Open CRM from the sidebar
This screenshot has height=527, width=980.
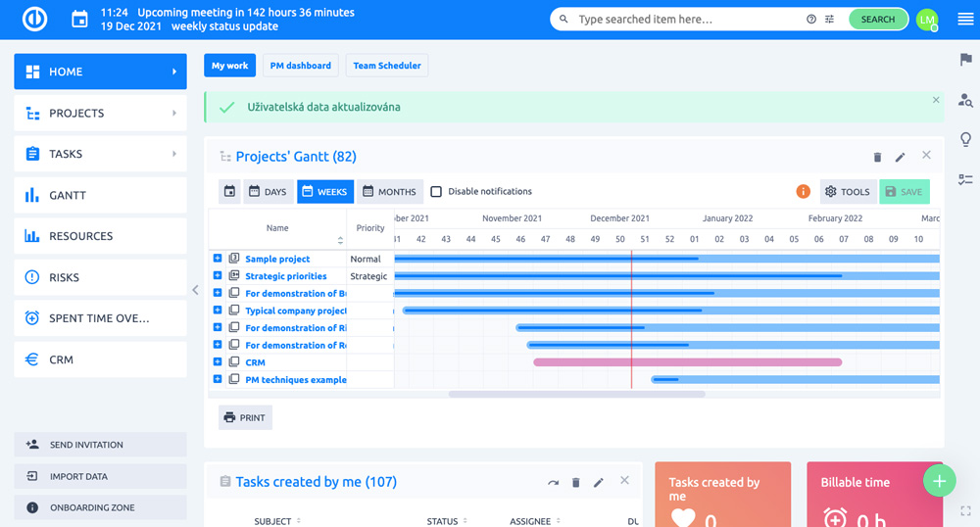(x=101, y=359)
